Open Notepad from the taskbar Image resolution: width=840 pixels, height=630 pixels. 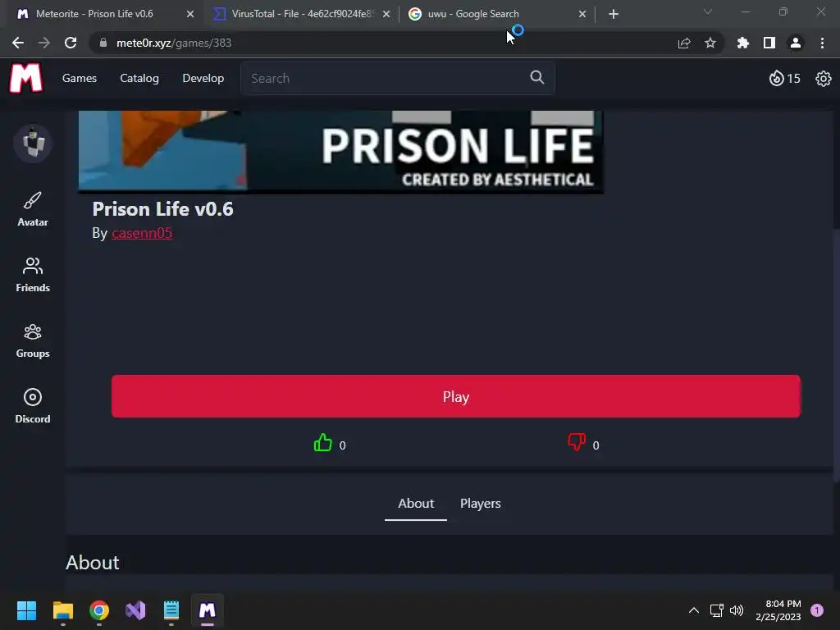171,610
